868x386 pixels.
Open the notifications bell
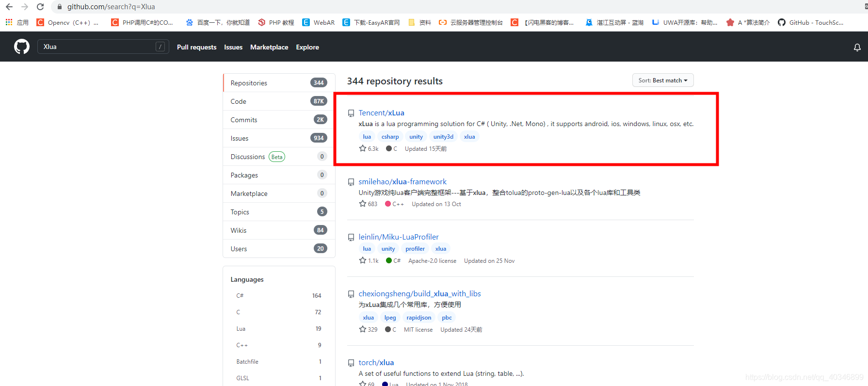857,47
